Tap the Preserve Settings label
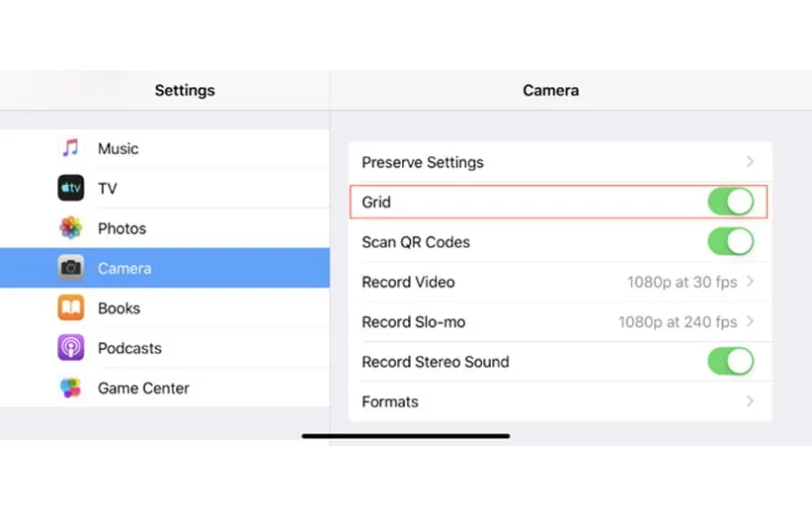 coord(423,162)
